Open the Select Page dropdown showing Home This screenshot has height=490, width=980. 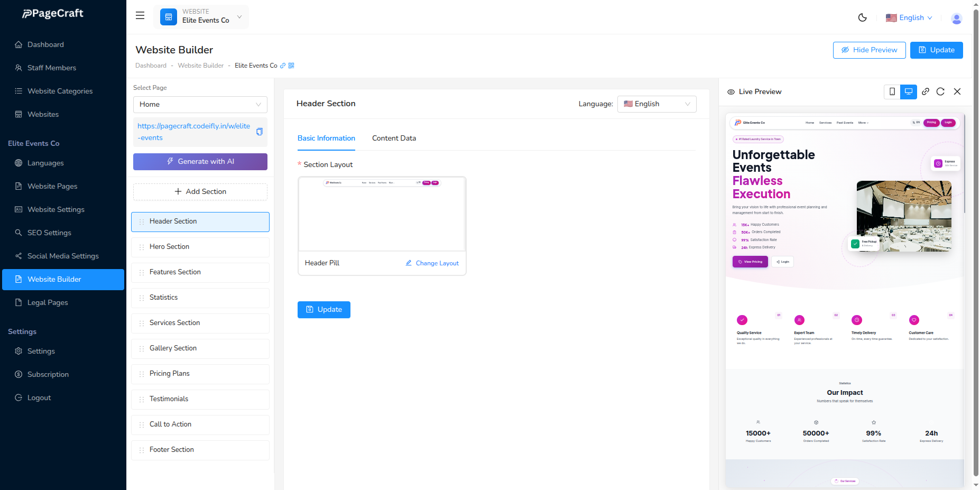(x=200, y=104)
